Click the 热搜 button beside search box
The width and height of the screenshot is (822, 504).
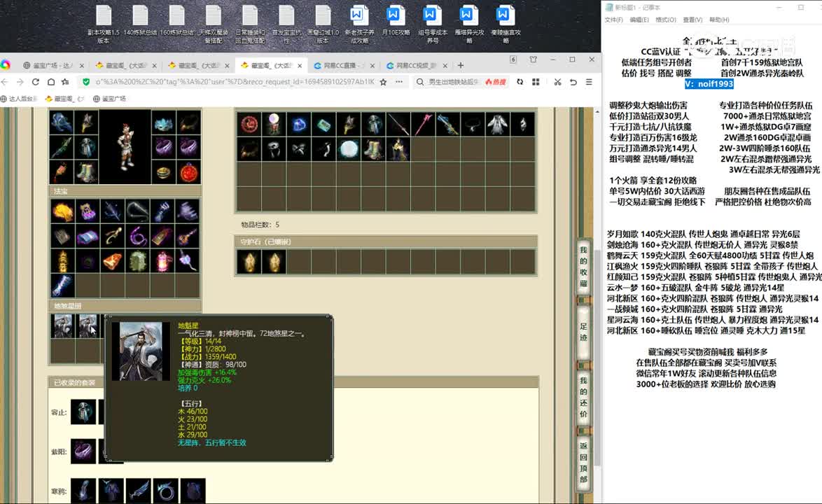[496, 82]
